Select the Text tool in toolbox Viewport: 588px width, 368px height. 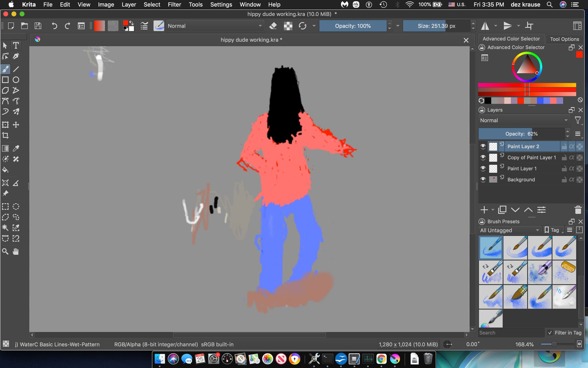click(16, 46)
